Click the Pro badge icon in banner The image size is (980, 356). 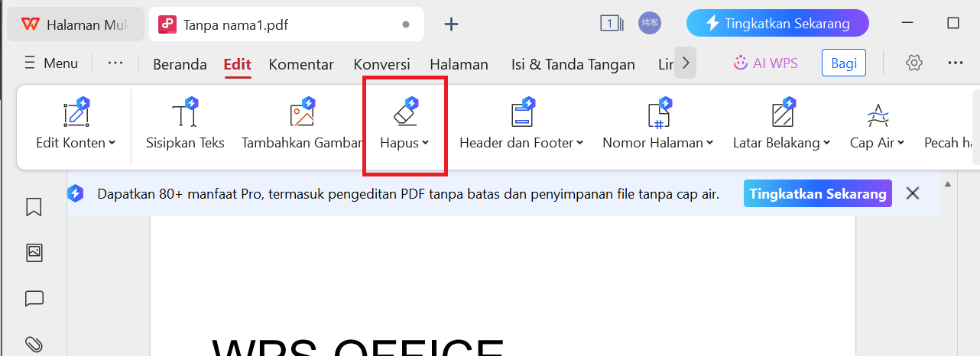[75, 193]
